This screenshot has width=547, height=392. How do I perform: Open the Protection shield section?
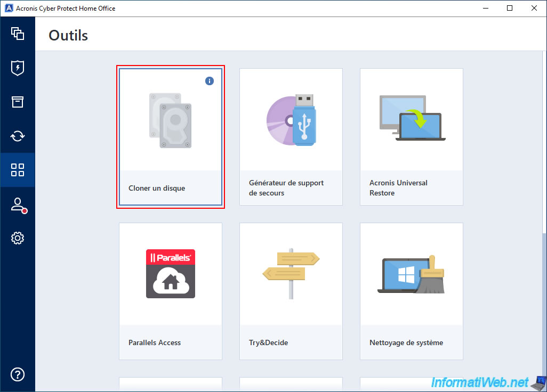[18, 68]
